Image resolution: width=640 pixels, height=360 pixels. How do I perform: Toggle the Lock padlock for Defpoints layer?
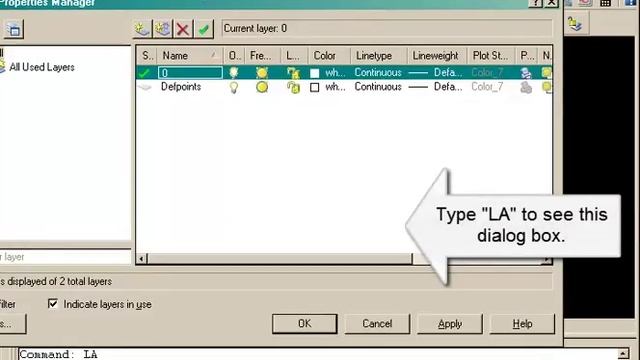pyautogui.click(x=293, y=87)
